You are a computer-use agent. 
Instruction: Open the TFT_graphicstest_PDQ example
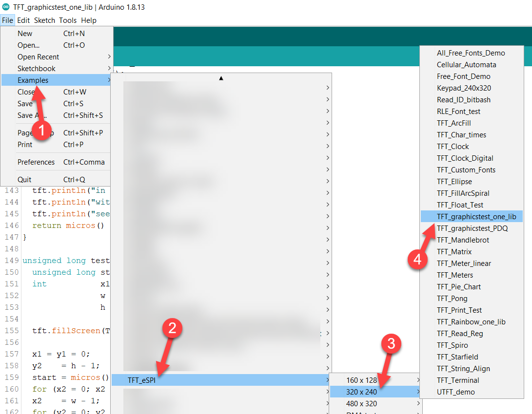coord(472,228)
